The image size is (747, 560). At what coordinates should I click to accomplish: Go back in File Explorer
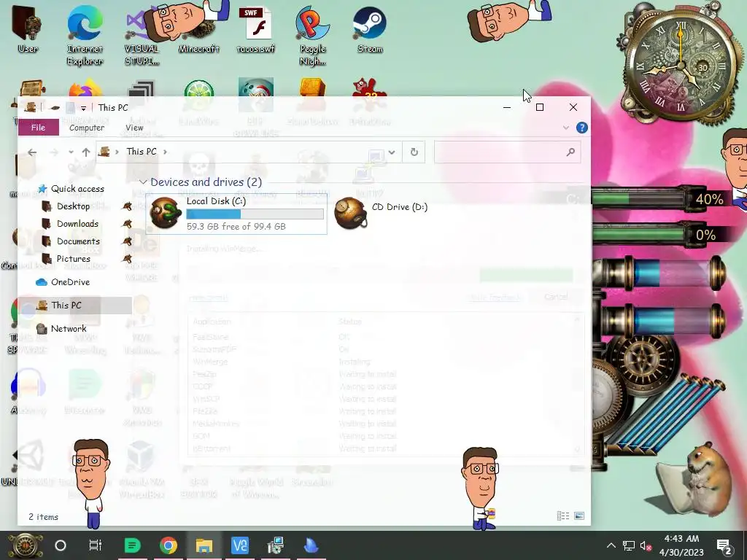click(32, 152)
